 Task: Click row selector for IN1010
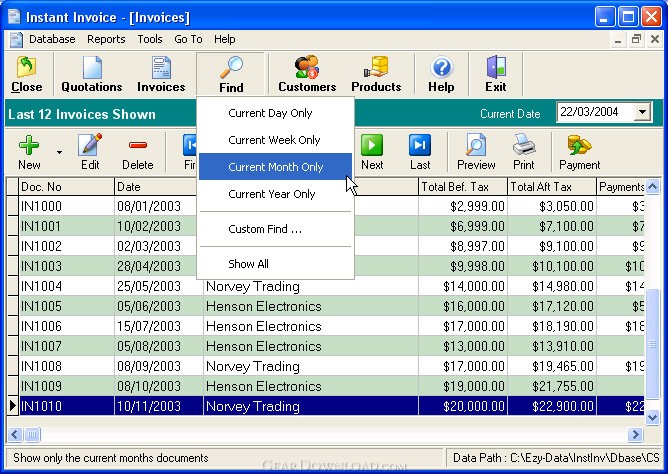pyautogui.click(x=13, y=406)
